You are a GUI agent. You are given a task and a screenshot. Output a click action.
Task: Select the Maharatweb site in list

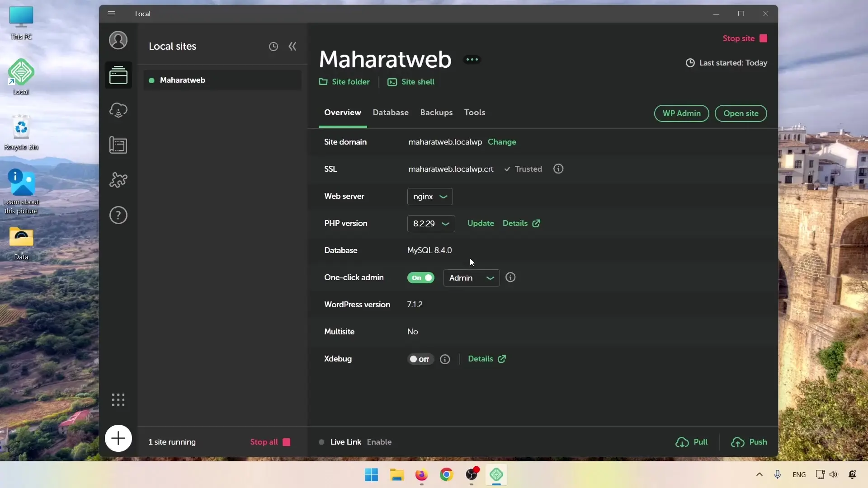click(222, 80)
